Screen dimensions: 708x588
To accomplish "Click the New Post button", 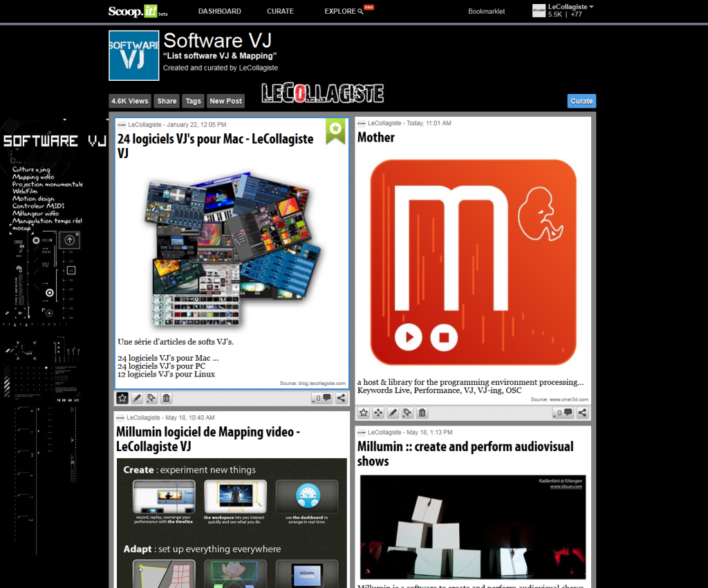I will click(226, 101).
